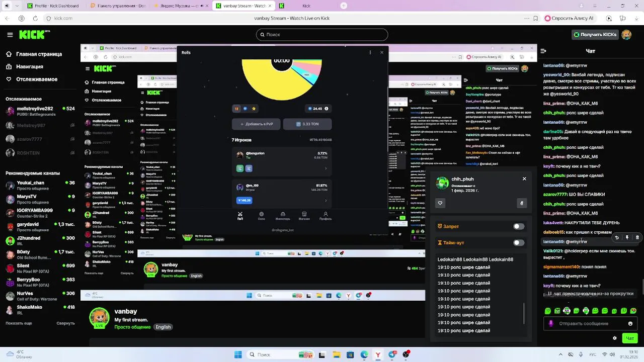Open the user avatar menu
This screenshot has height=362, width=644.
coord(626,35)
